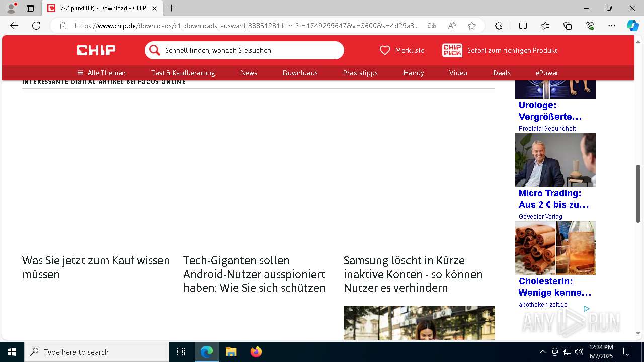Click scrollbar down arrow
The width and height of the screenshot is (644, 362).
pyautogui.click(x=638, y=333)
